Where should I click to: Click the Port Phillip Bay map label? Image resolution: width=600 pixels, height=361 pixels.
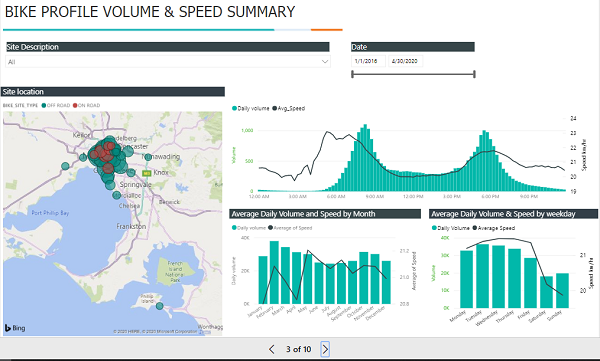click(50, 213)
